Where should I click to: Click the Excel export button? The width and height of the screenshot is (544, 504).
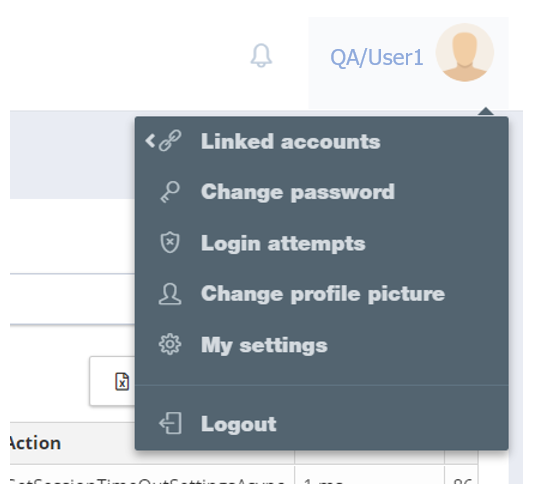[112, 381]
